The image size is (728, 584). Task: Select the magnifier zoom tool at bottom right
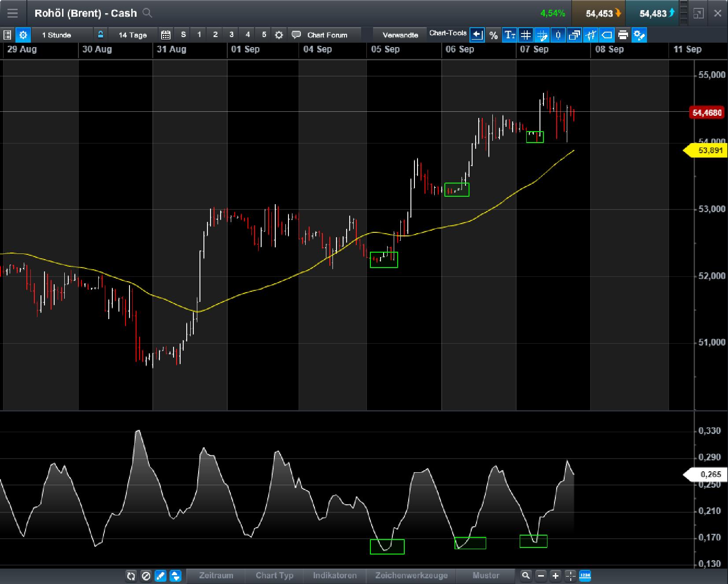pyautogui.click(x=526, y=576)
